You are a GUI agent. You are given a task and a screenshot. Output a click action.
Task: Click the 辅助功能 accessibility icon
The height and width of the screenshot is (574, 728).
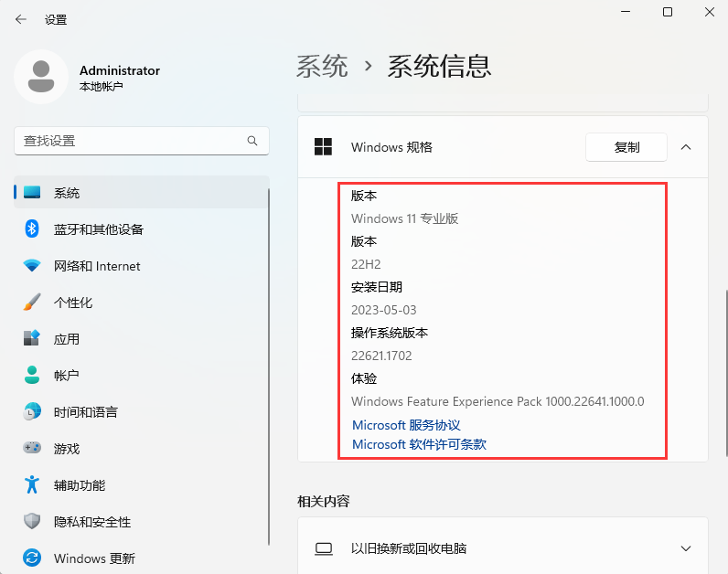[x=32, y=484]
